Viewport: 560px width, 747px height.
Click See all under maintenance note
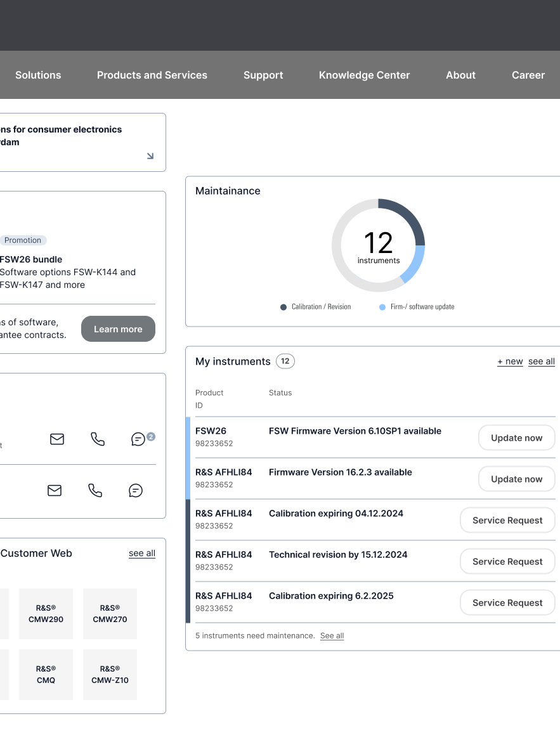coord(332,635)
